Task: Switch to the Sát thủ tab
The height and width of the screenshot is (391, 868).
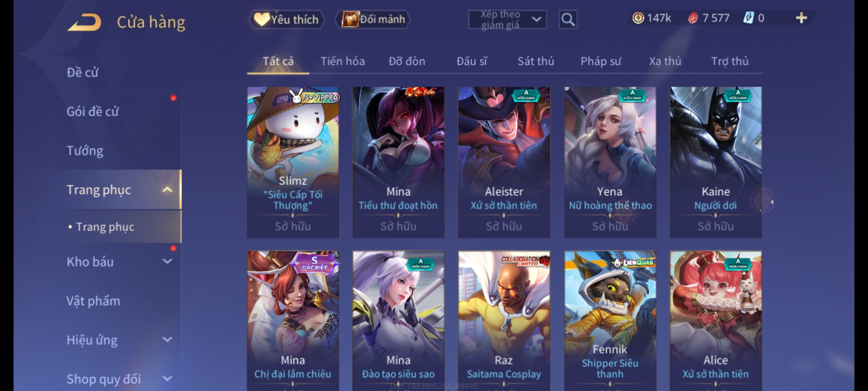Action: tap(536, 61)
